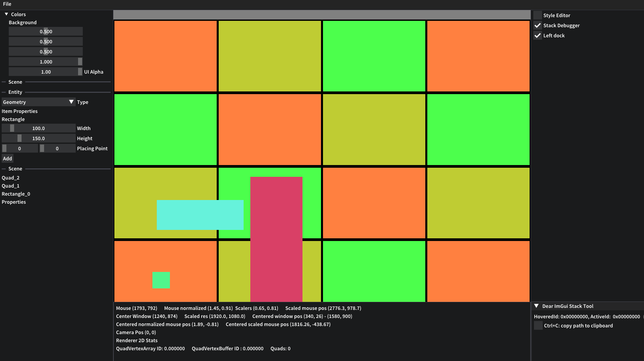Collapse the Dear ImGui Stack Tool header
This screenshot has width=644, height=361.
point(536,306)
